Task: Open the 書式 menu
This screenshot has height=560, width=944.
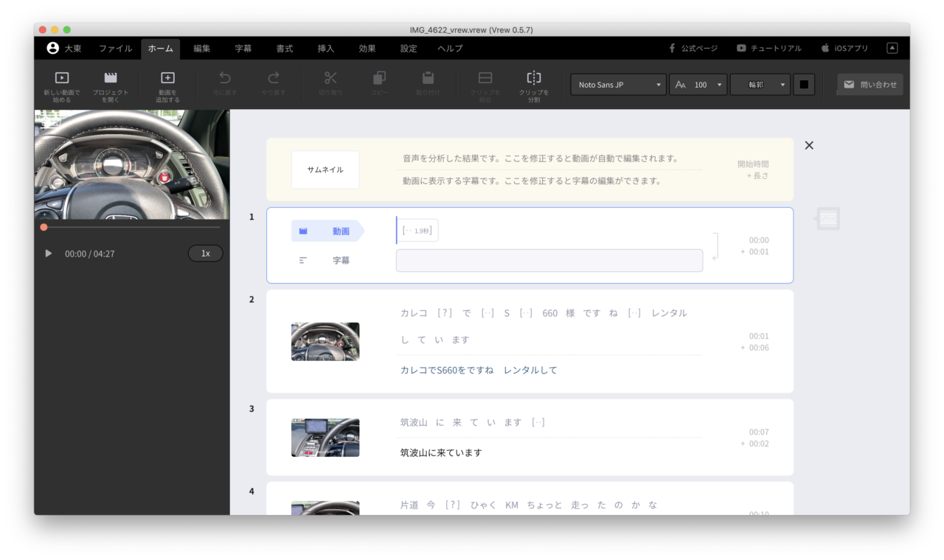Action: click(x=285, y=49)
